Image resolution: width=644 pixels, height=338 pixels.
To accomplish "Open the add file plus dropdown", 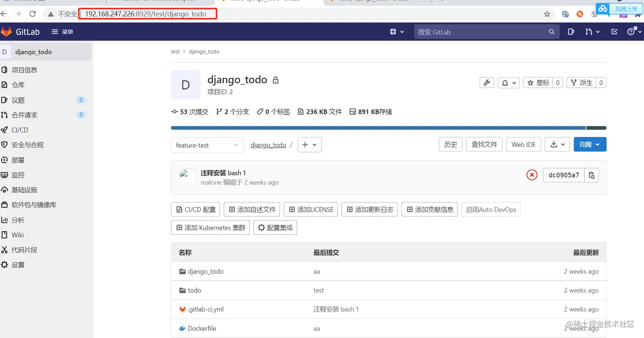I will coord(310,145).
